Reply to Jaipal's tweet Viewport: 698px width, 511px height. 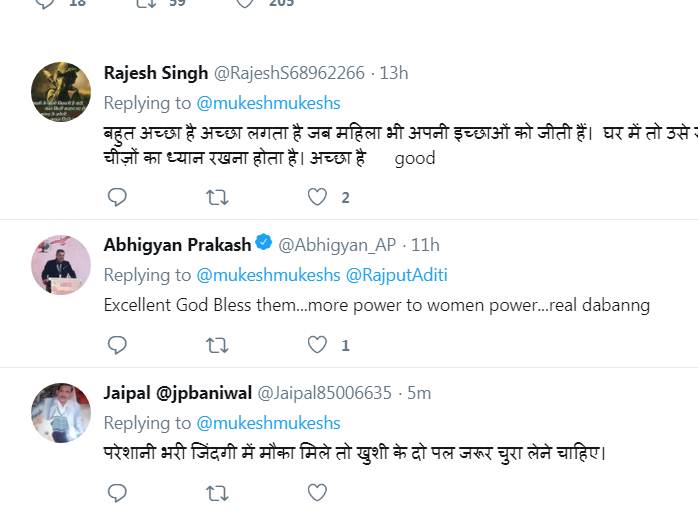117,492
